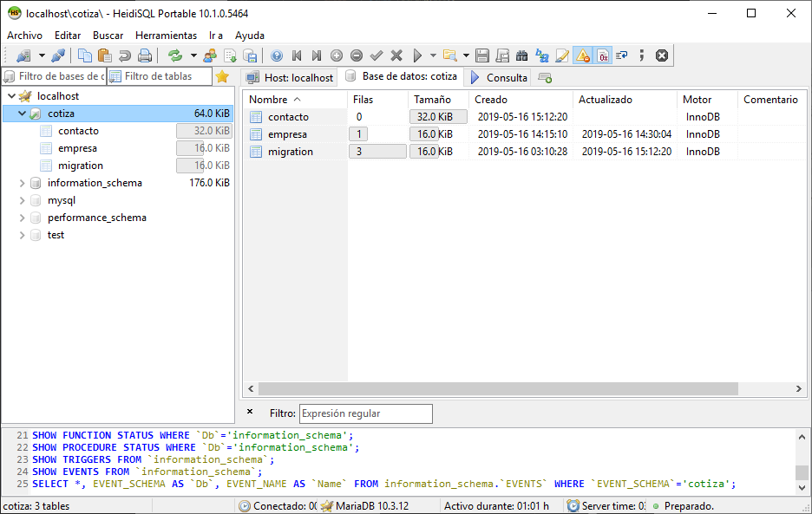Switch to the Consulta tab
The height and width of the screenshot is (514, 812).
[499, 77]
